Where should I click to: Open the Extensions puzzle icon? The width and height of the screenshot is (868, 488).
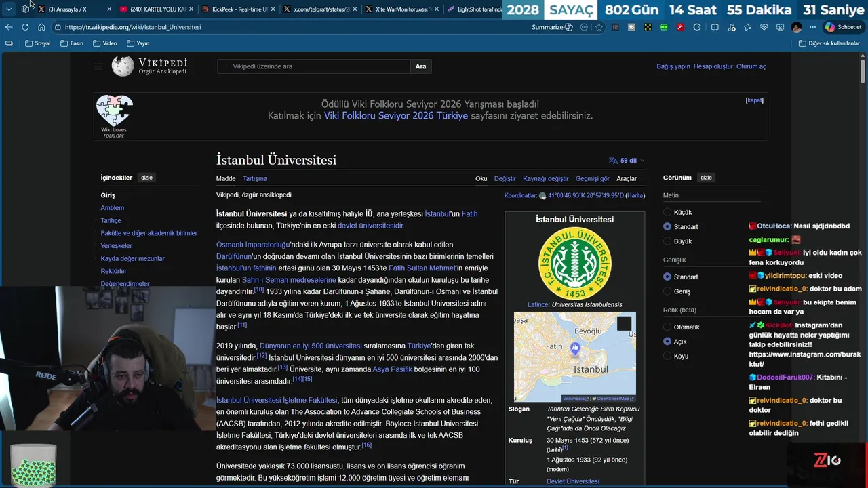coord(696,27)
